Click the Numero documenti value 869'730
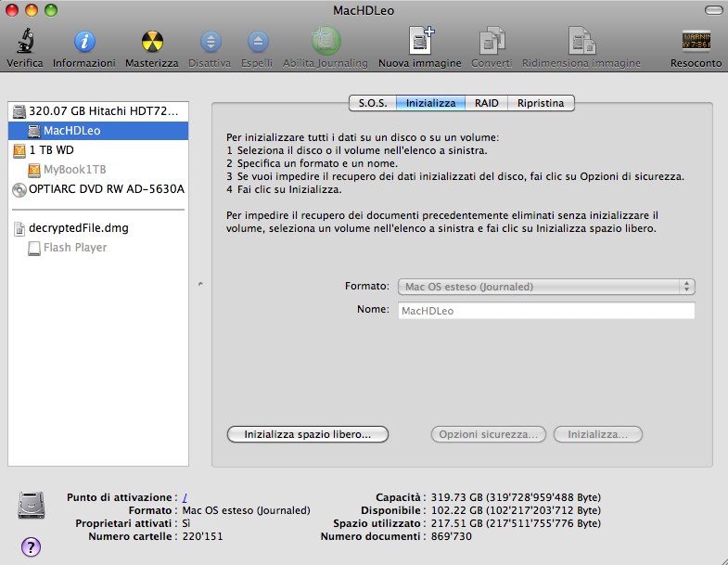The width and height of the screenshot is (728, 565). coord(452,536)
